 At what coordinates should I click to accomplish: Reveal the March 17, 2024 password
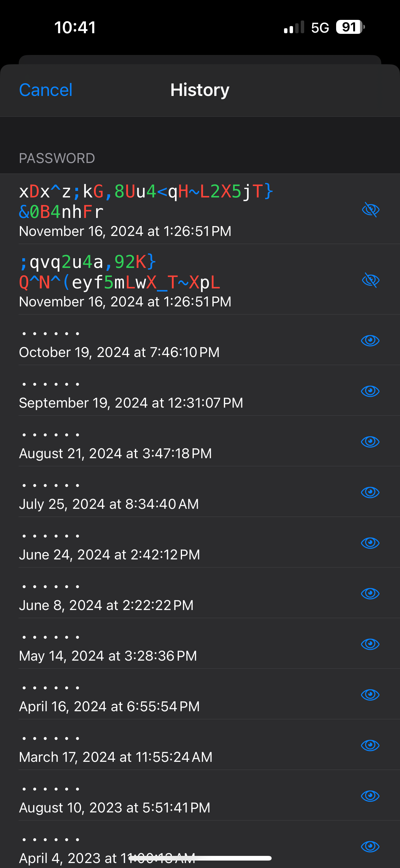tap(370, 745)
